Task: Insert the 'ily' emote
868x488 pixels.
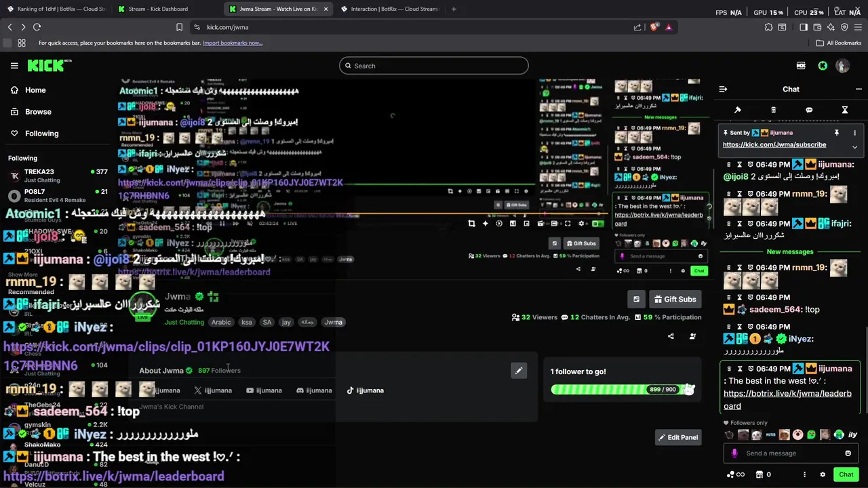Action: (x=853, y=435)
